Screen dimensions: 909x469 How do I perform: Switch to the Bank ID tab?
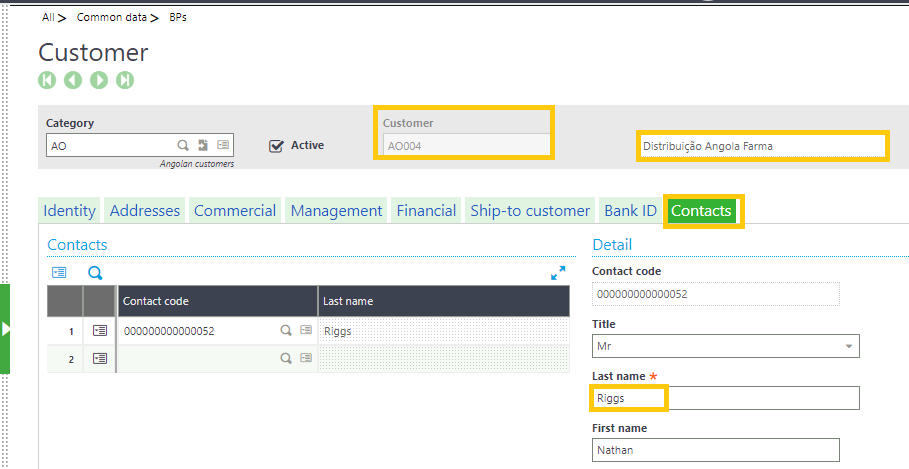click(x=630, y=210)
